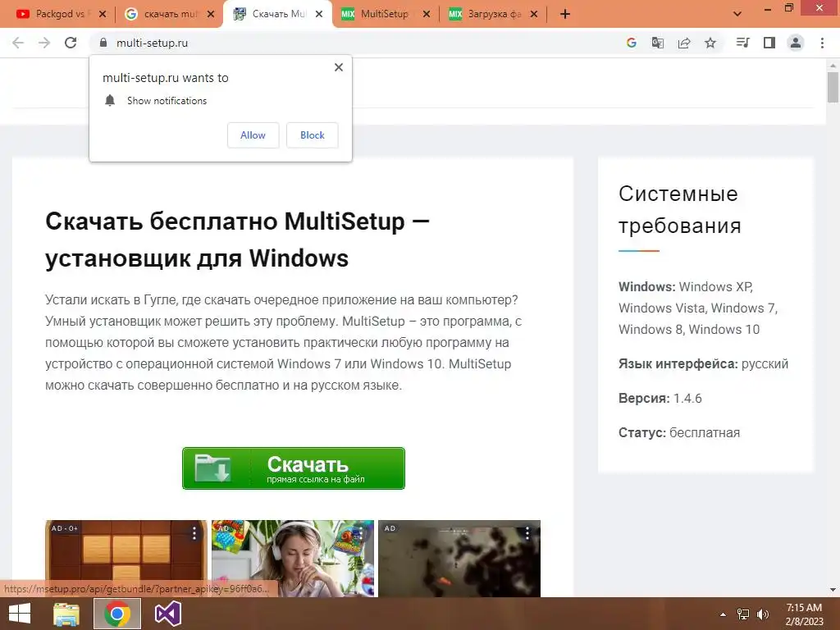Close the MultiSetup tab
Image resolution: width=840 pixels, height=630 pixels.
tap(427, 14)
